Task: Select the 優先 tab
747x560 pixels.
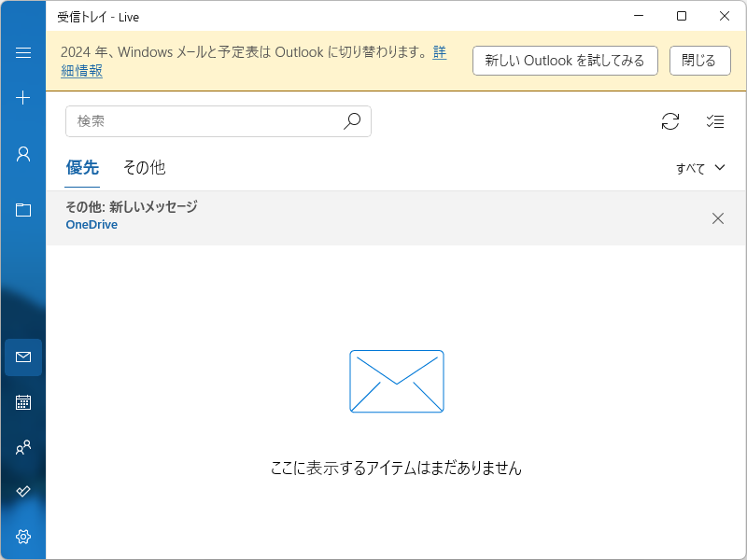Action: click(x=83, y=168)
